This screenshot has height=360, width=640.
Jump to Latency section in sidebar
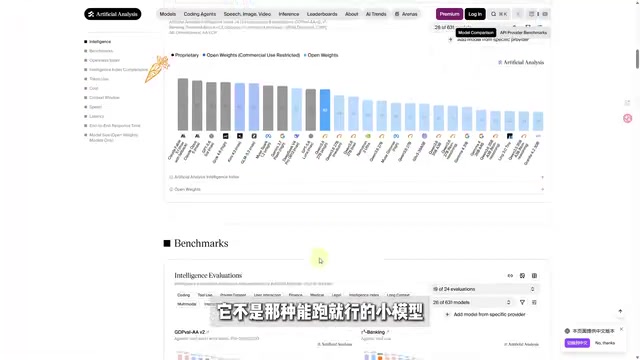[96, 116]
